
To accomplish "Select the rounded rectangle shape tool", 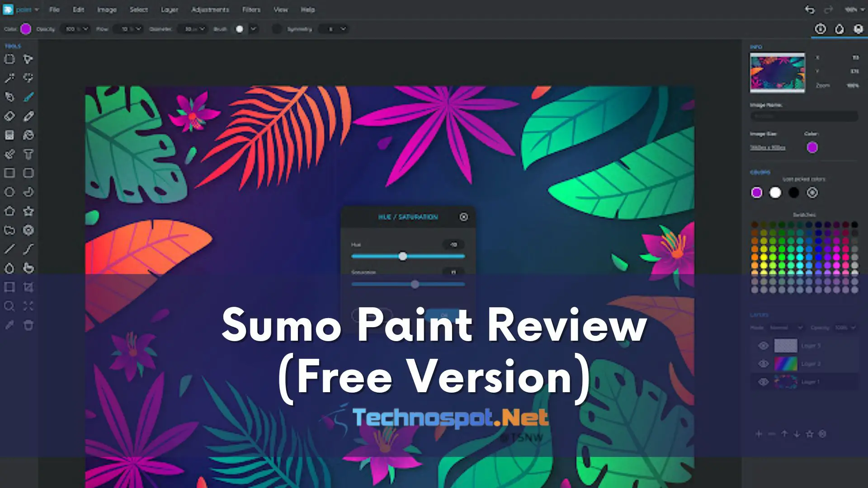I will coord(28,173).
